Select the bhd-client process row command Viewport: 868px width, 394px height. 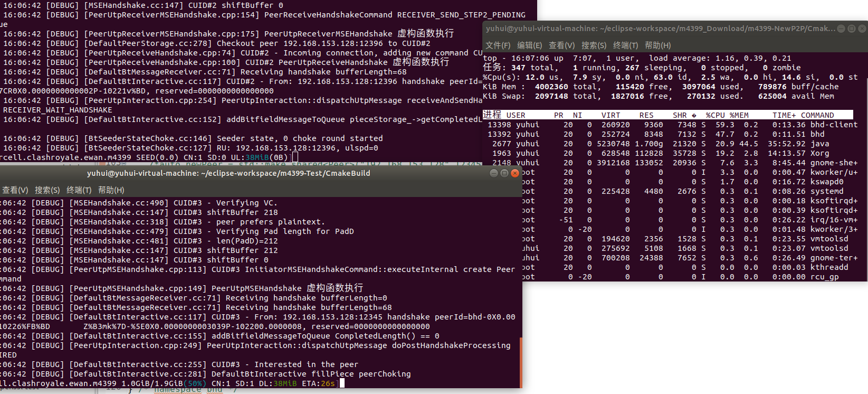point(834,125)
